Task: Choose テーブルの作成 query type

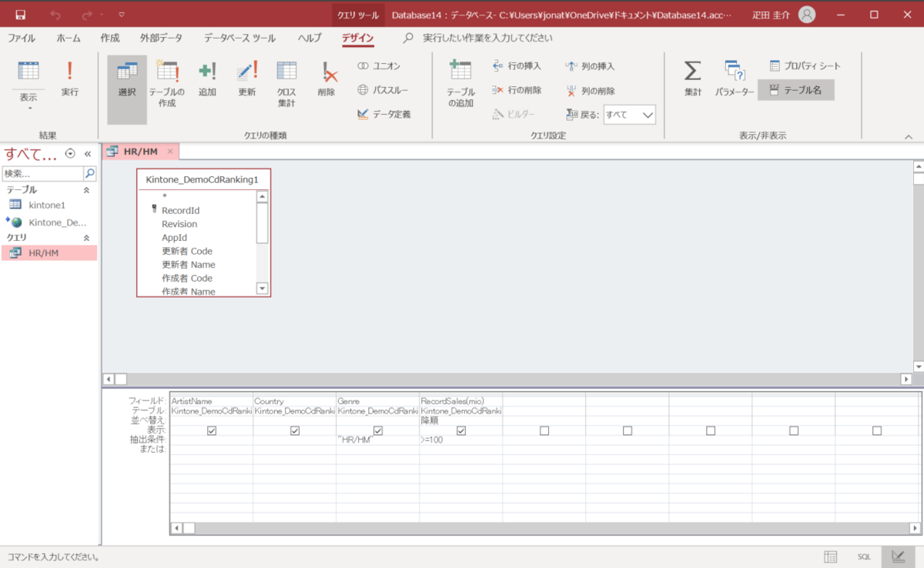Action: click(167, 83)
